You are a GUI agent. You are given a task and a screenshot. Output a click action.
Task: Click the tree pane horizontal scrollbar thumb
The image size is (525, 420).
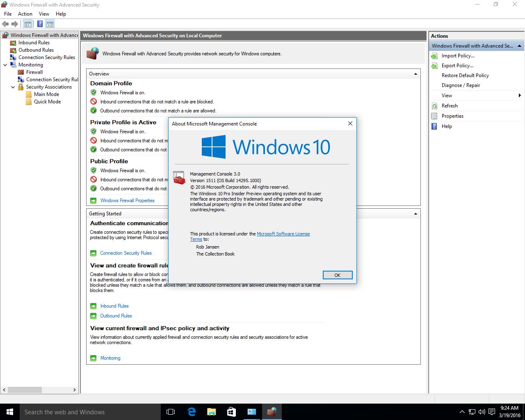coord(25,390)
